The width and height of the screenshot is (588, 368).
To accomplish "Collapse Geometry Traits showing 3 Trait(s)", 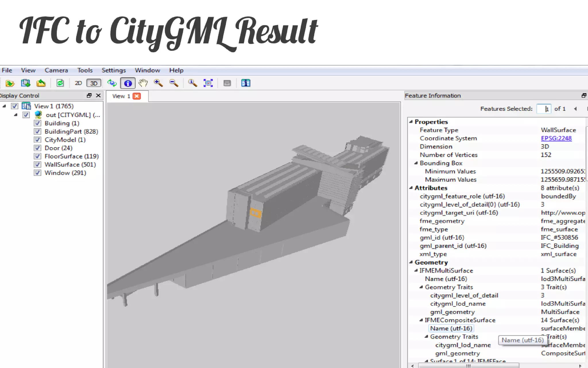I will click(x=421, y=287).
